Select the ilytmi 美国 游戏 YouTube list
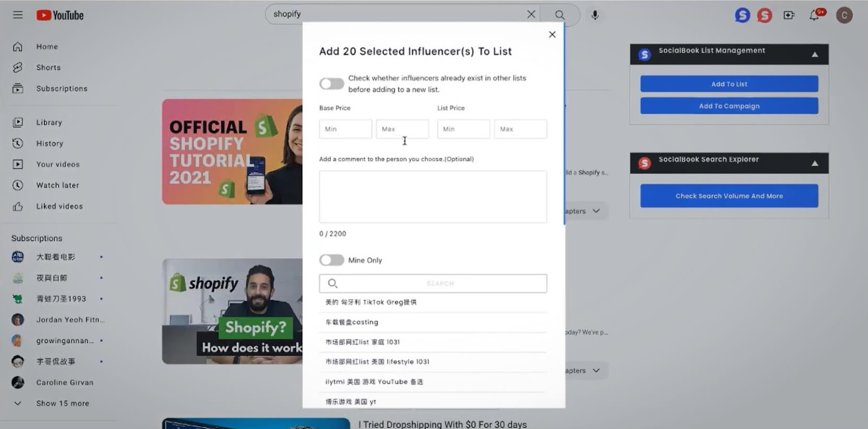Screen dimensions: 868x429 433,382
